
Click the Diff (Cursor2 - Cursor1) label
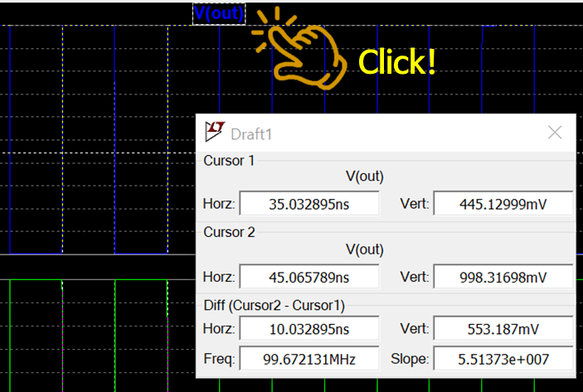click(x=274, y=306)
